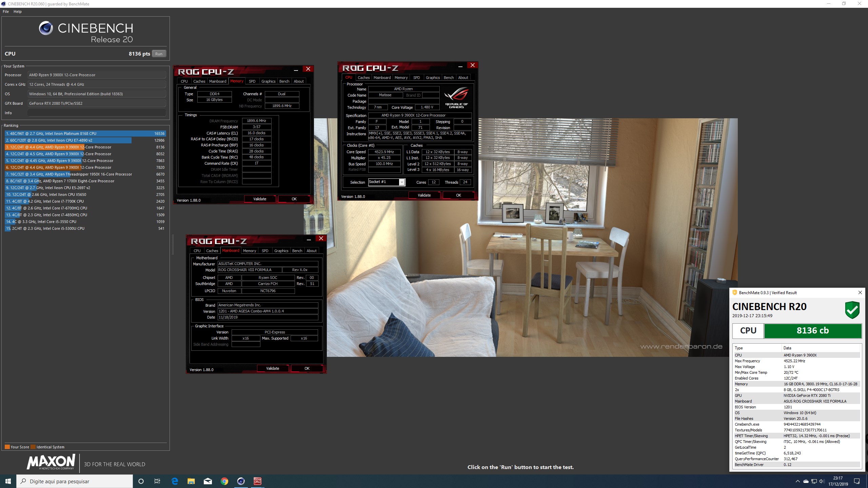Open Mainboard tab in Memory CPU-Z window
This screenshot has width=868, height=488.
pos(218,81)
